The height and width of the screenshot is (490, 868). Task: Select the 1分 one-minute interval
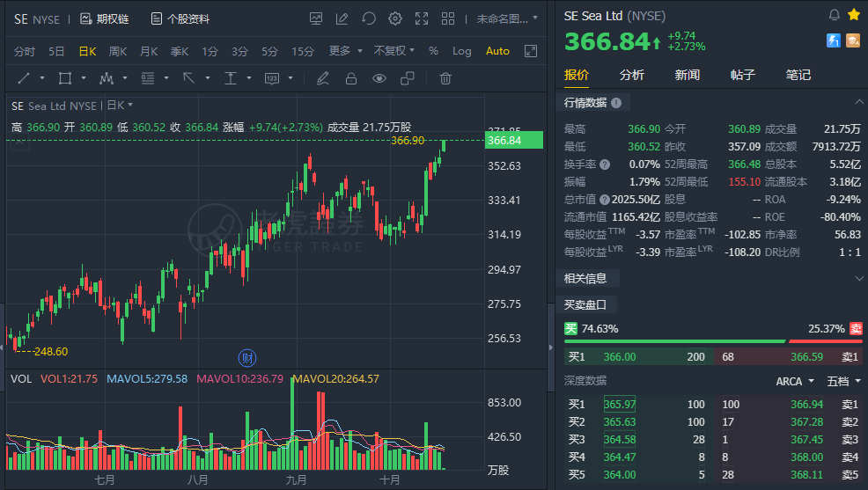coord(210,51)
